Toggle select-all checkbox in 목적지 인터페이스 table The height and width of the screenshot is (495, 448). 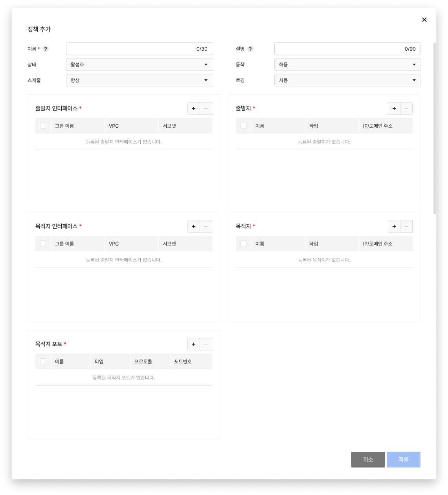(43, 244)
